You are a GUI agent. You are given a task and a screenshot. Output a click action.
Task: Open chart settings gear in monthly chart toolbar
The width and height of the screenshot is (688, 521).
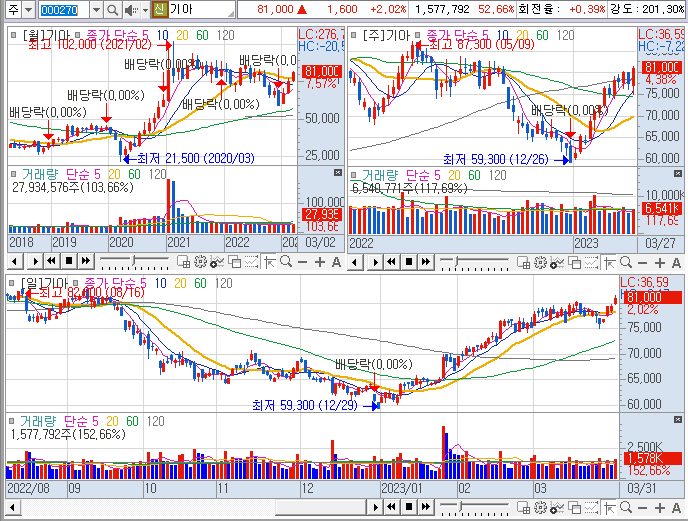point(200,262)
